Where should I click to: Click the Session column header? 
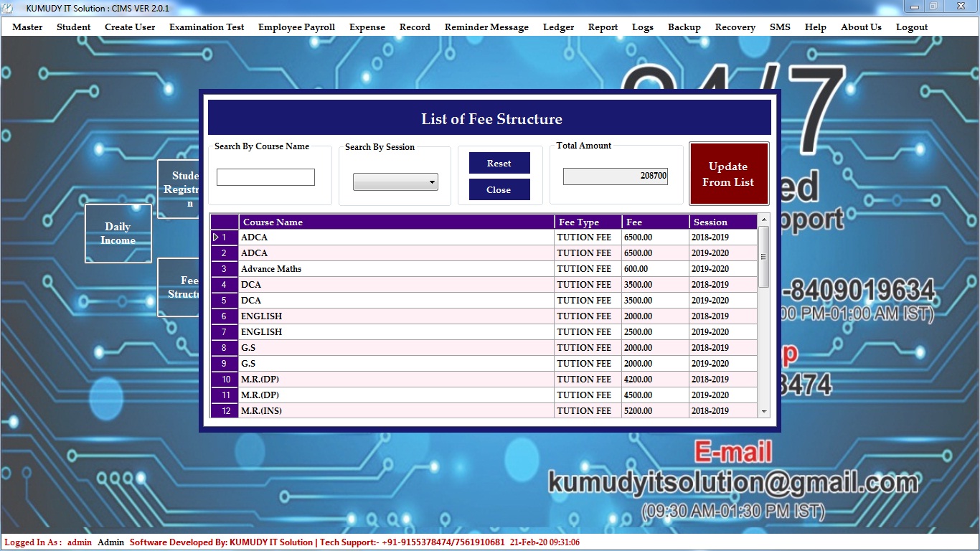[x=722, y=222]
